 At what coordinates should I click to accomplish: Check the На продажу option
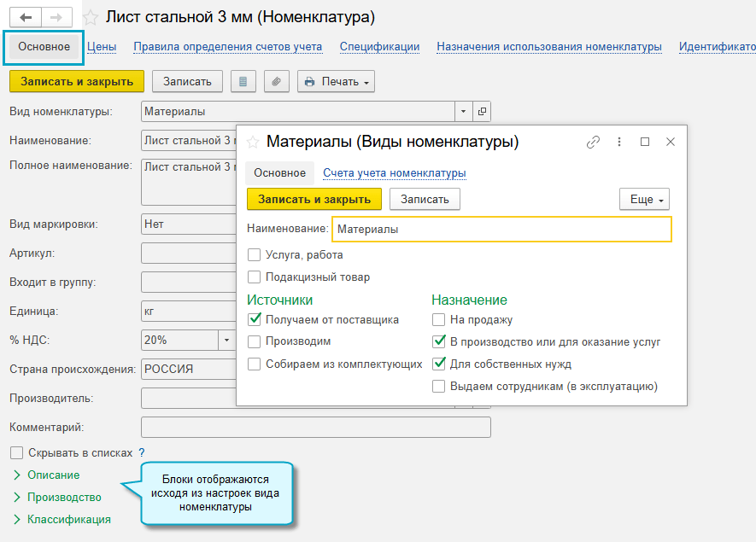tap(439, 319)
